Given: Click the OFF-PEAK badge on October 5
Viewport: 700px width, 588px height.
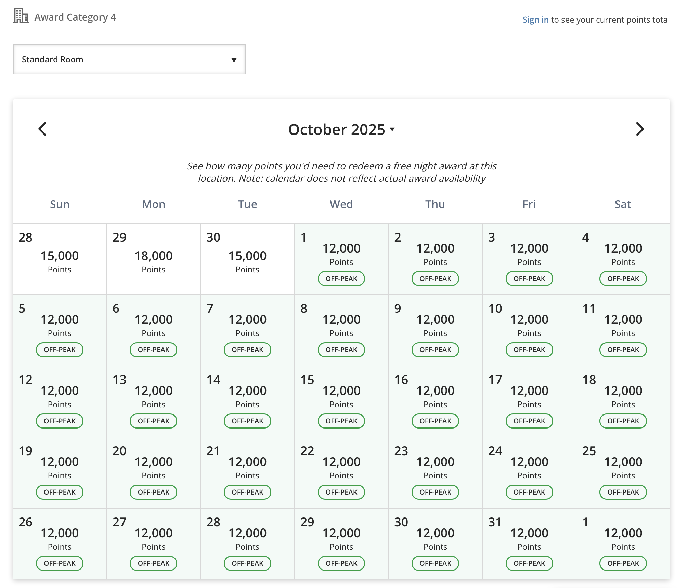Looking at the screenshot, I should point(60,350).
